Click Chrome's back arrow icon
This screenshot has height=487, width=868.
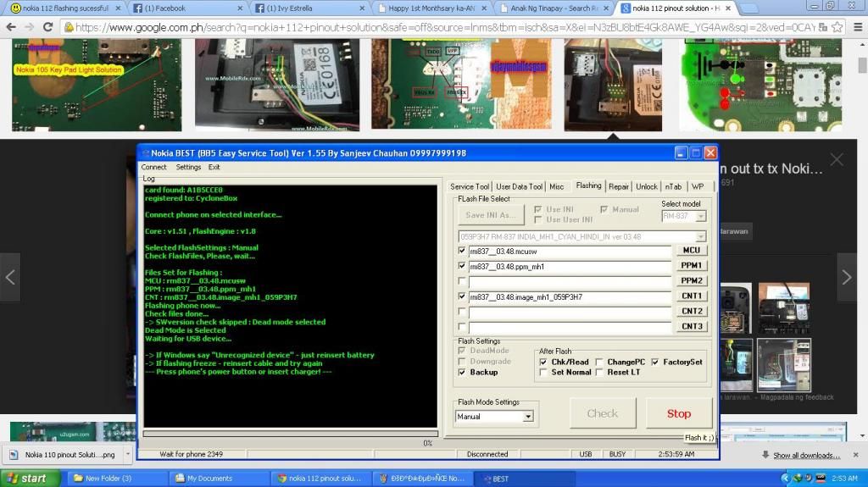(13, 27)
